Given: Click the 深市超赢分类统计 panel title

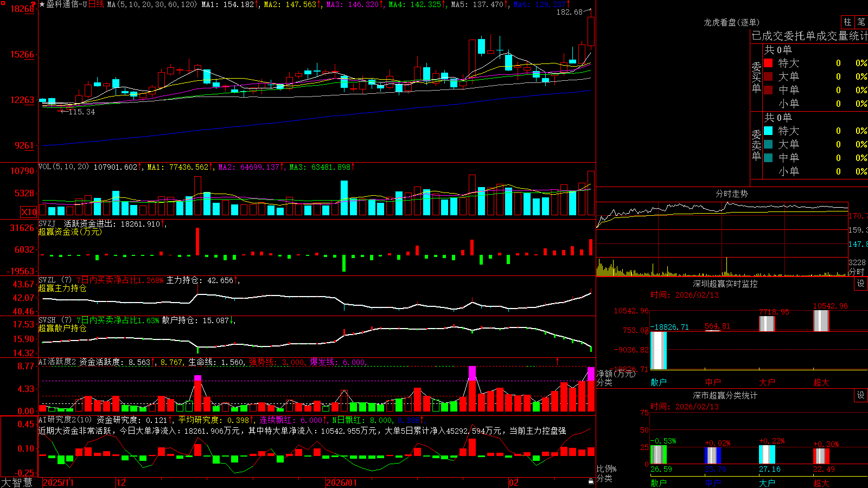Looking at the screenshot, I should [x=725, y=395].
